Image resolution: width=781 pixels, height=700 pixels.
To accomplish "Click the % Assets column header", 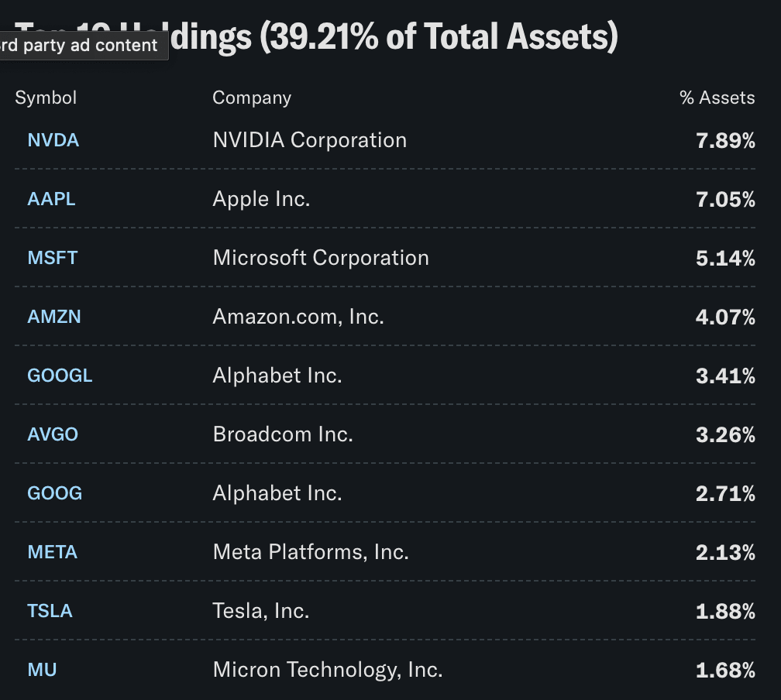I will click(717, 98).
